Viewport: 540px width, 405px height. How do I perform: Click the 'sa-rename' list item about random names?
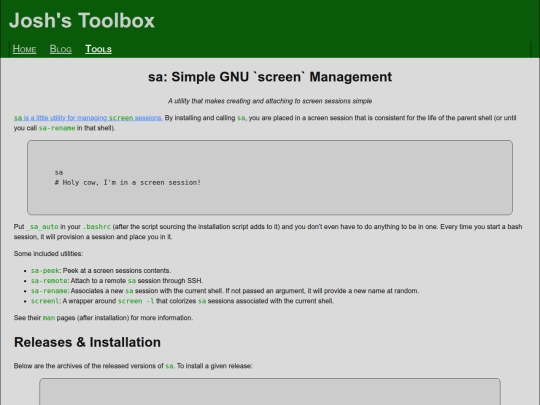tap(225, 291)
